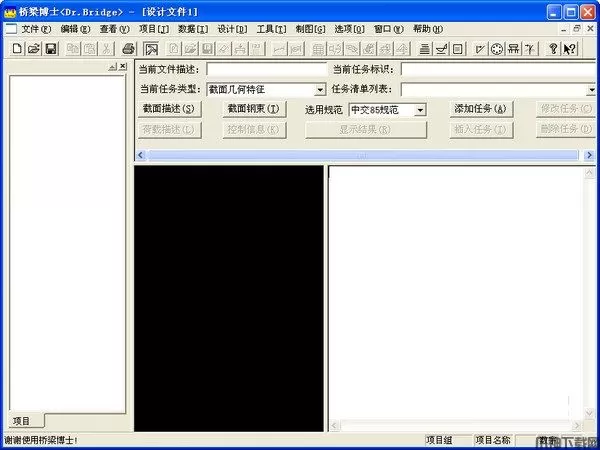Open the 文件(F) menu

(x=36, y=29)
